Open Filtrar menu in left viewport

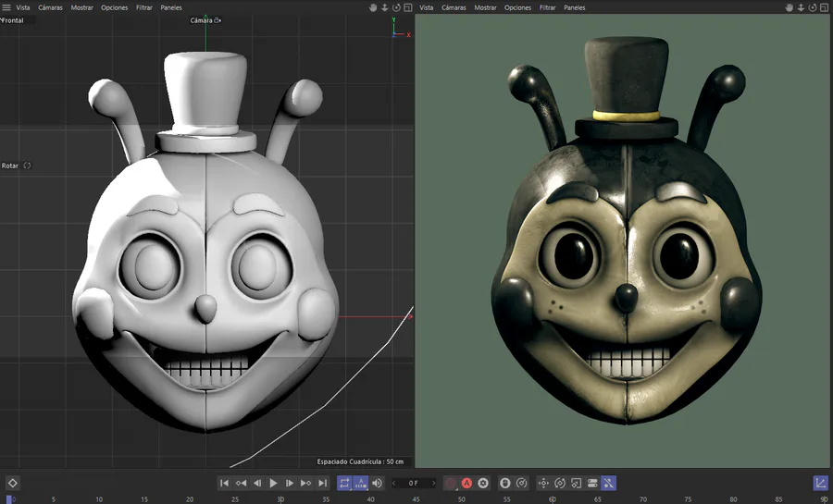pos(144,7)
